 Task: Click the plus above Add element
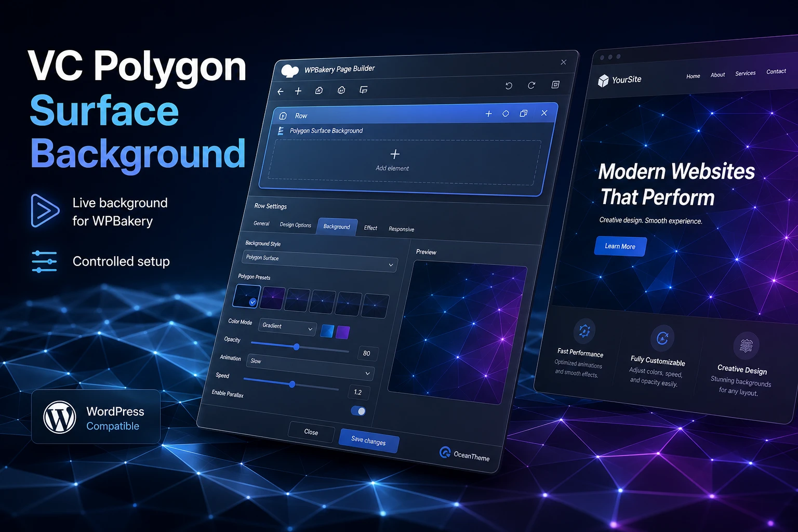coord(395,154)
